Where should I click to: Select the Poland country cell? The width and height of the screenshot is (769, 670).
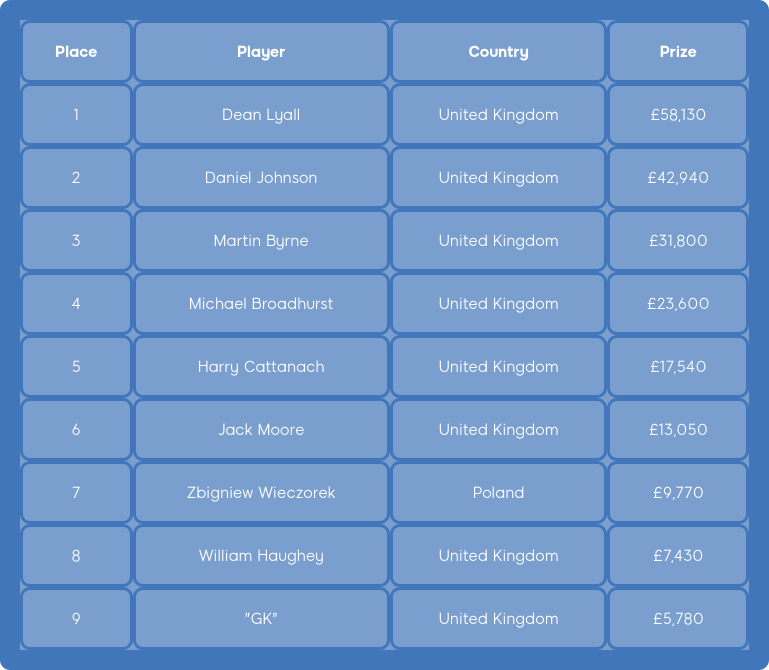point(498,493)
